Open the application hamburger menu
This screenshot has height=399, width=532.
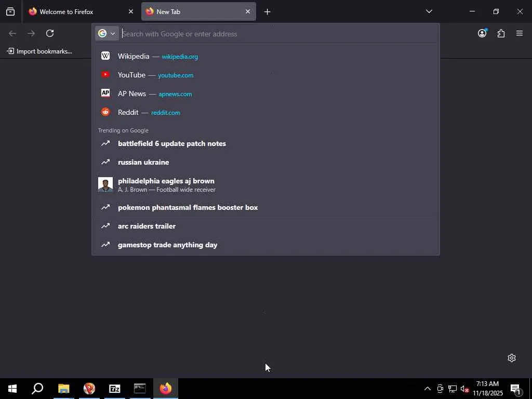520,33
